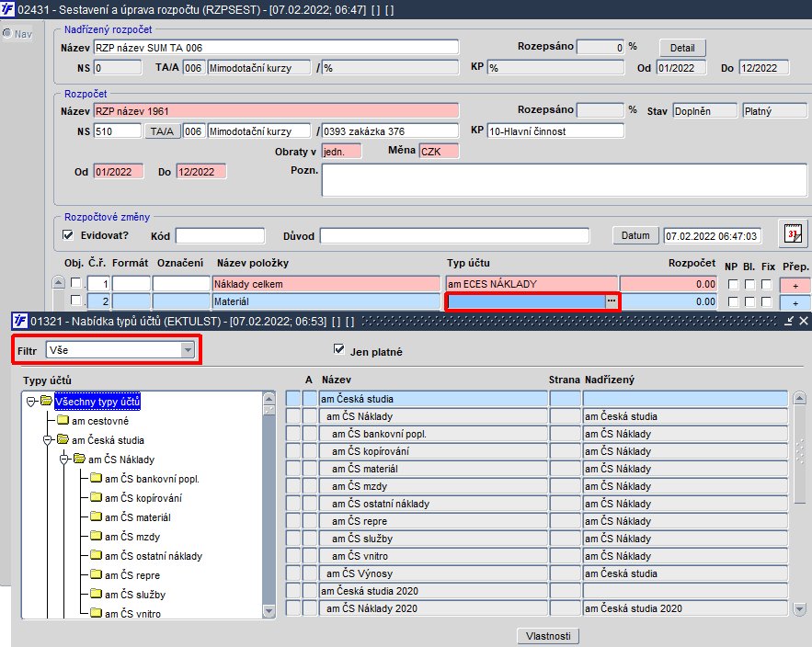Toggle the Evidovat? checkbox
The image size is (812, 647).
(68, 235)
